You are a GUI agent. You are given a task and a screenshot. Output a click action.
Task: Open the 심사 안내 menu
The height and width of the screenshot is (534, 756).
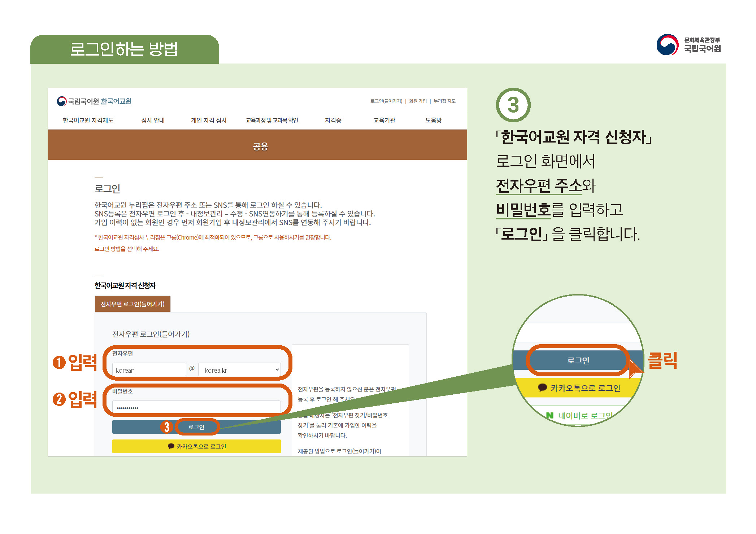point(153,120)
